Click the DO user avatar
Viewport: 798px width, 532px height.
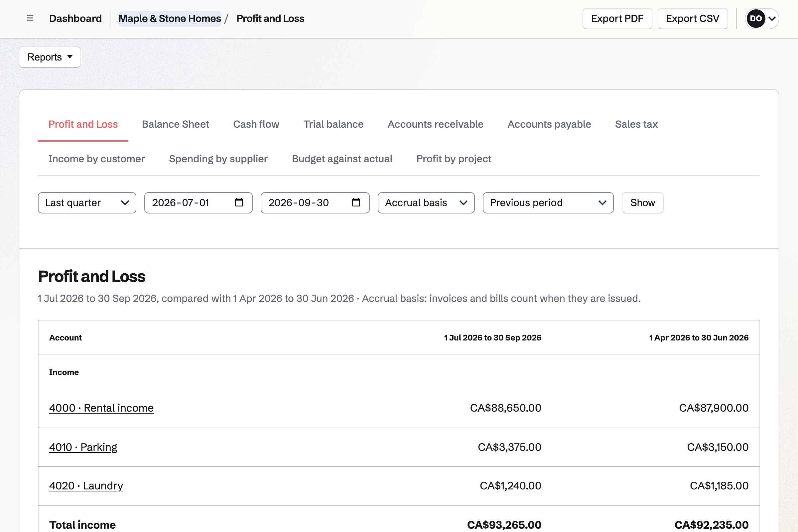click(755, 19)
